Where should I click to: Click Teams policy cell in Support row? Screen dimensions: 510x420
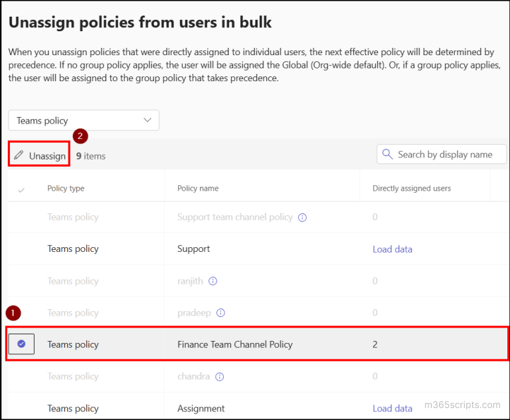point(73,249)
